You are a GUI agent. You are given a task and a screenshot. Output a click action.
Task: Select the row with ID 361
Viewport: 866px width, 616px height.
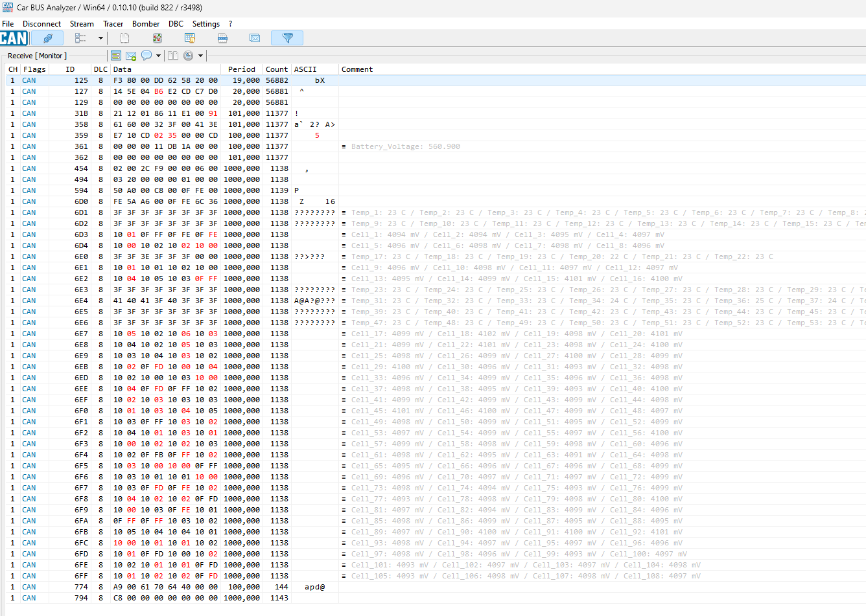81,146
